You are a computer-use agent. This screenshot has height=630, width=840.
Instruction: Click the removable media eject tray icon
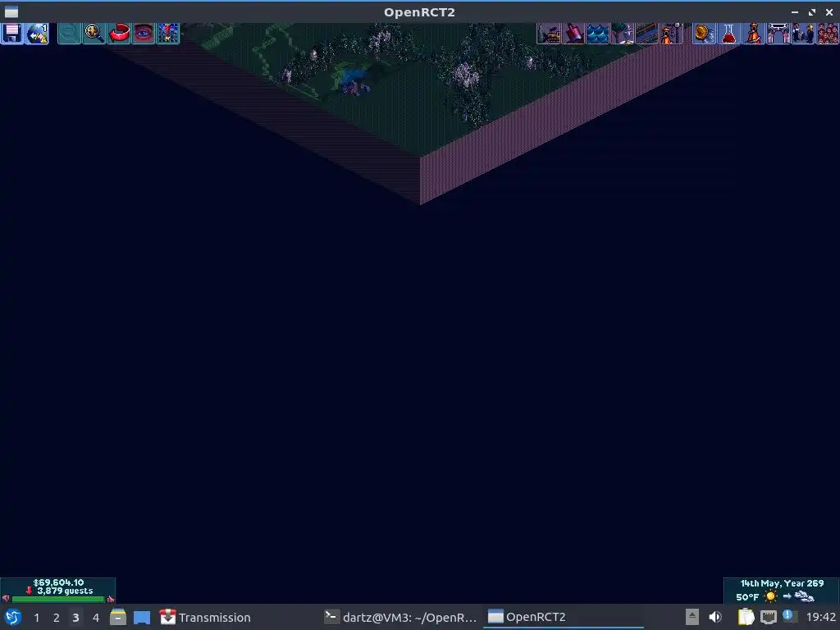(x=692, y=617)
